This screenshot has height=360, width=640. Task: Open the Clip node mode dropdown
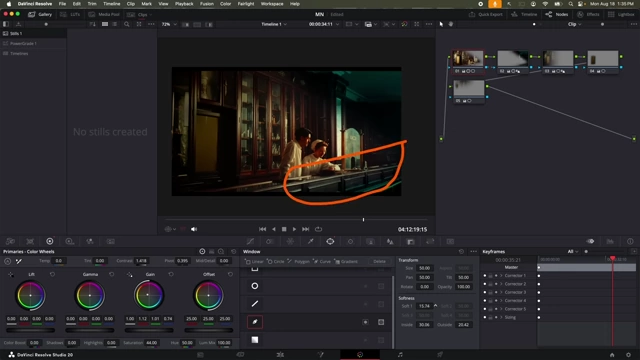click(574, 24)
